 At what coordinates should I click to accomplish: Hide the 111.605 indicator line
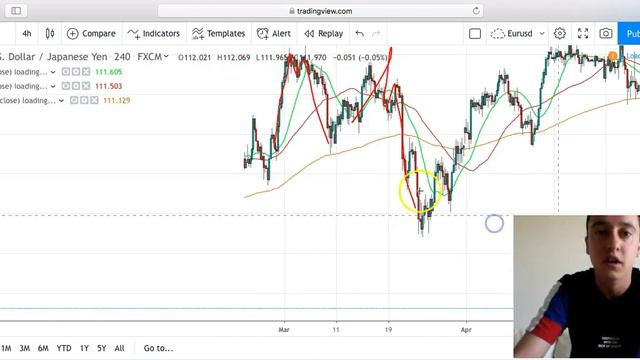pos(65,72)
